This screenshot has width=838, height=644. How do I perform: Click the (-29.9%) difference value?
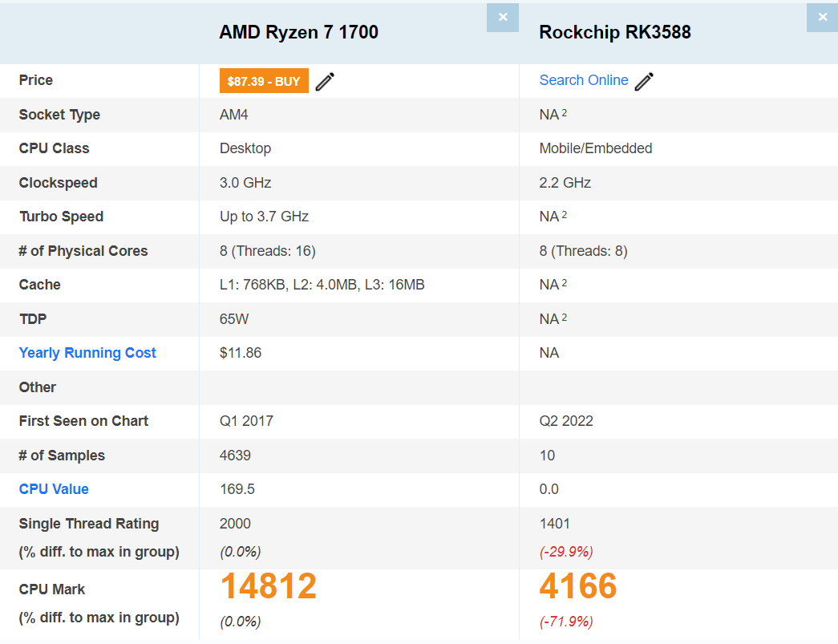click(566, 552)
